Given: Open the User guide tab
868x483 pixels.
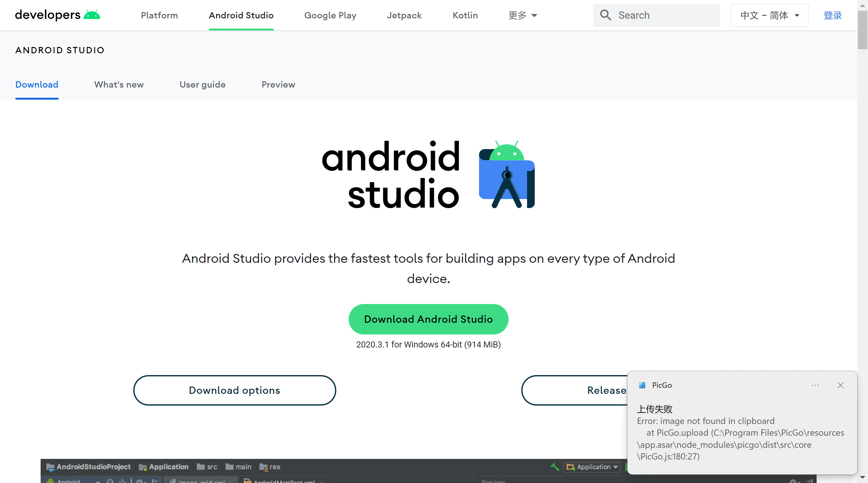Looking at the screenshot, I should [x=202, y=85].
